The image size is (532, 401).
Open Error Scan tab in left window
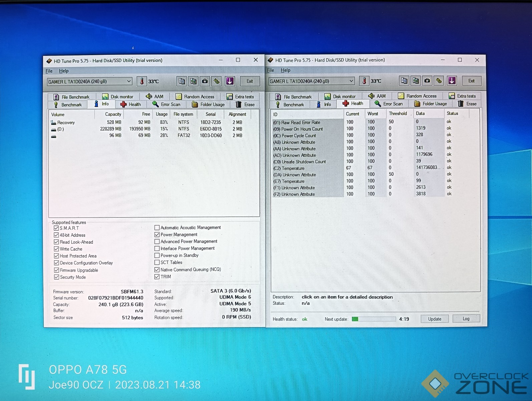166,104
